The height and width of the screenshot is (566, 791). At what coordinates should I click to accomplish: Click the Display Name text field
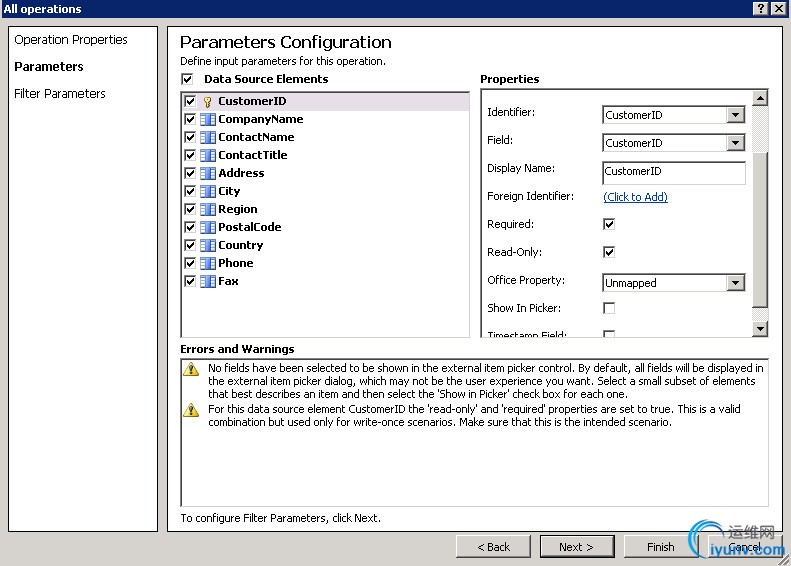coord(674,172)
